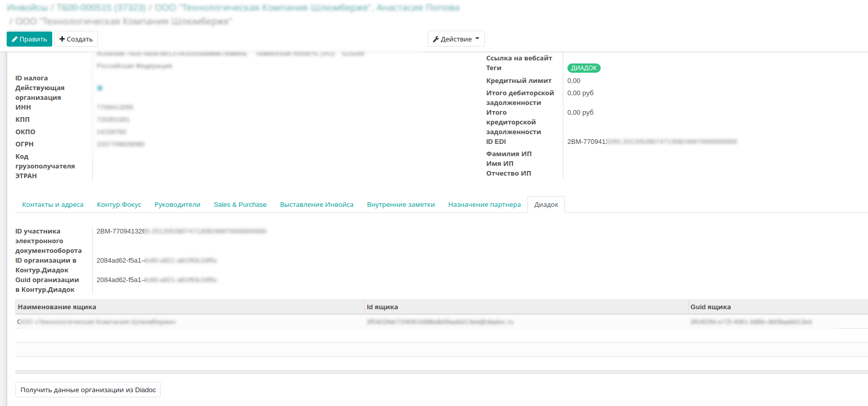Sort by Guid ящика column header

coord(710,307)
